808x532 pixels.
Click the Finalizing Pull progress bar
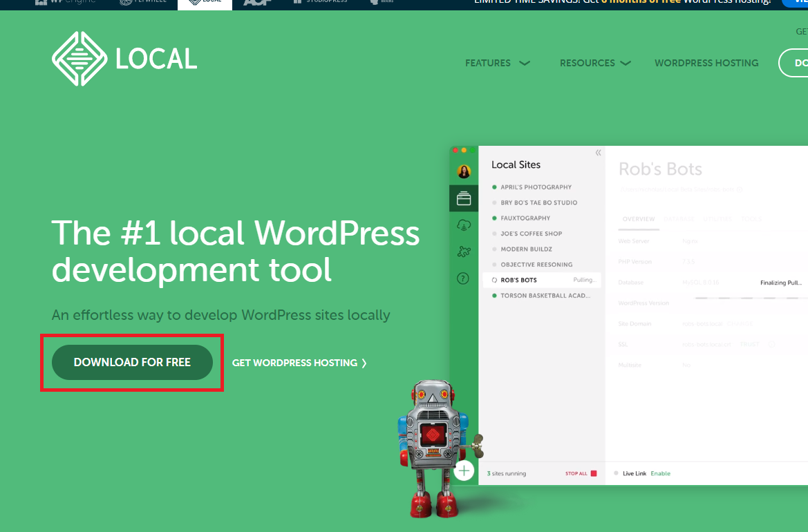[750, 298]
